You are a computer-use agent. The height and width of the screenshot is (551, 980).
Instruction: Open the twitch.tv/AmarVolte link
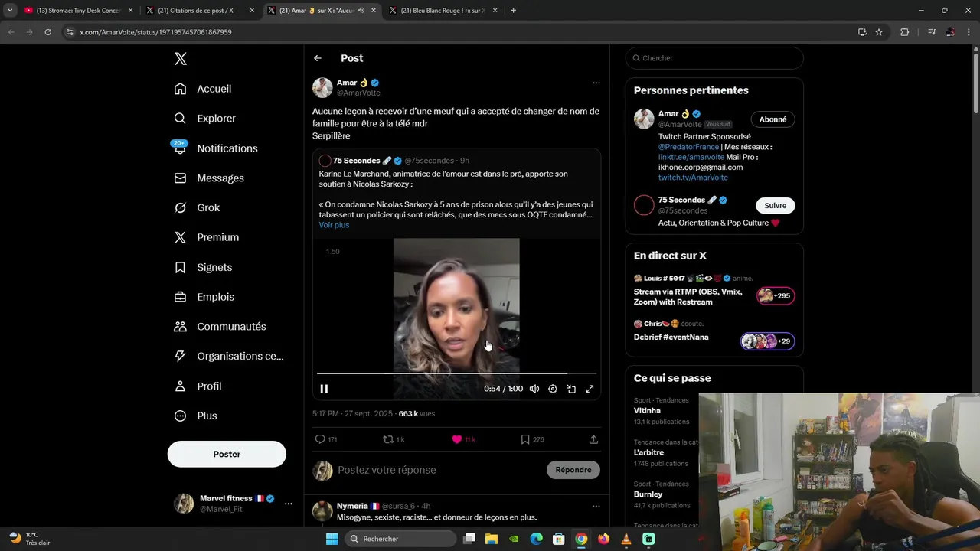coord(693,178)
